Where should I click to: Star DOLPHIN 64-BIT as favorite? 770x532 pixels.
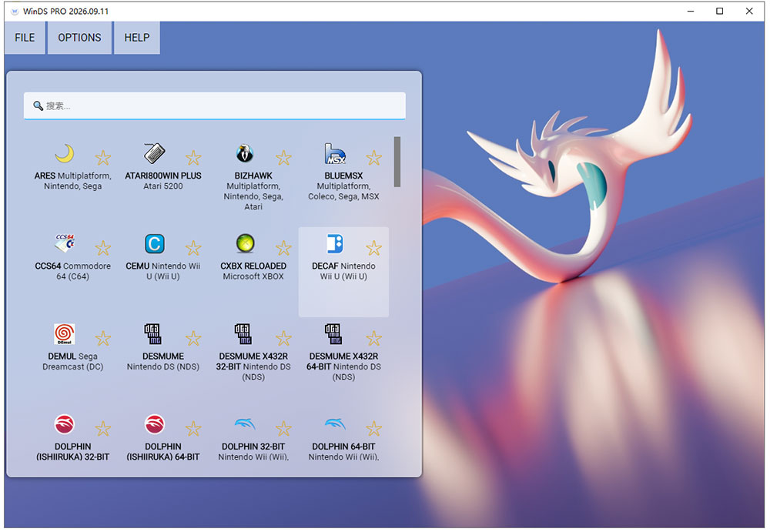click(373, 429)
